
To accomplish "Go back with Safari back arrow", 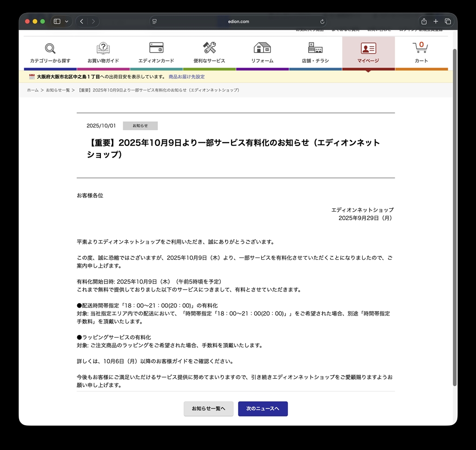I will 82,21.
